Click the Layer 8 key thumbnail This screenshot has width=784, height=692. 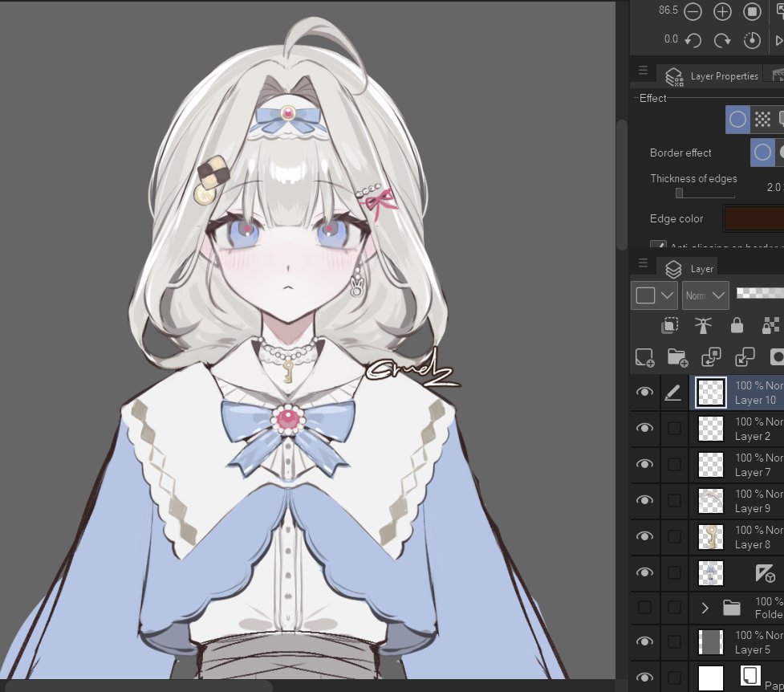(x=710, y=536)
